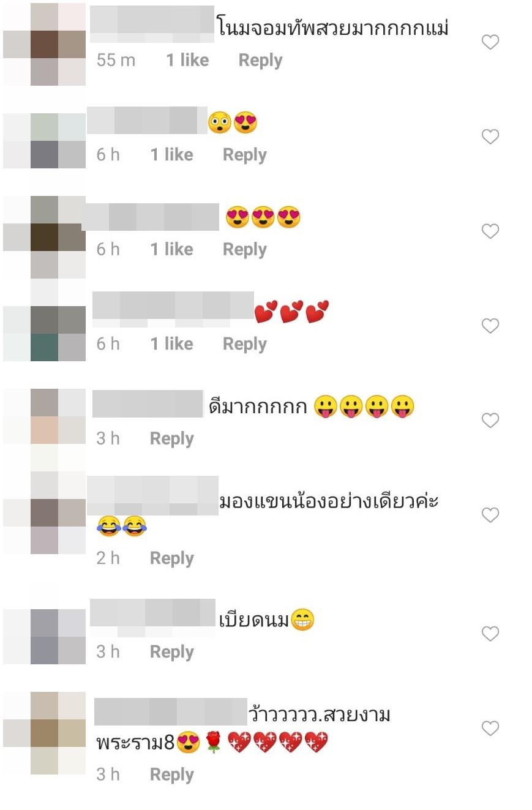Open username of the ดีมากกกกกก commenter

point(148,405)
